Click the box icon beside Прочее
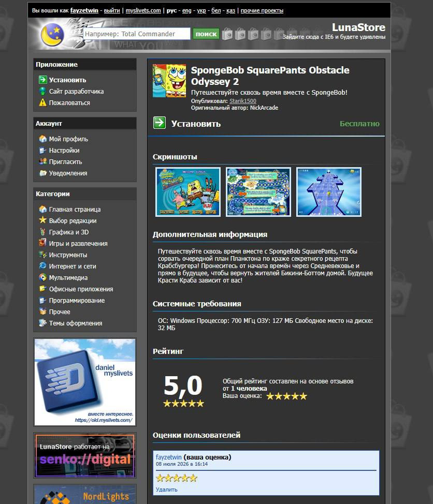This screenshot has height=504, width=433. [x=43, y=312]
